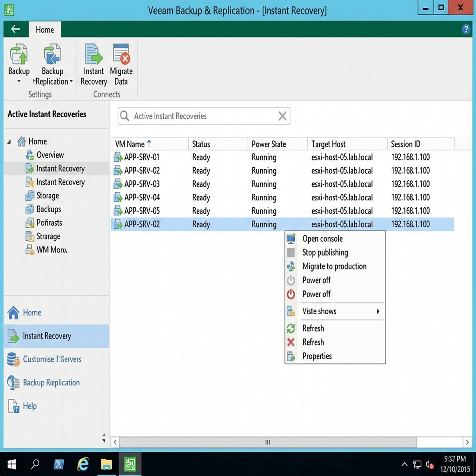Open File Explorer from the taskbar
Screen dimensions: 476x476
click(x=106, y=464)
